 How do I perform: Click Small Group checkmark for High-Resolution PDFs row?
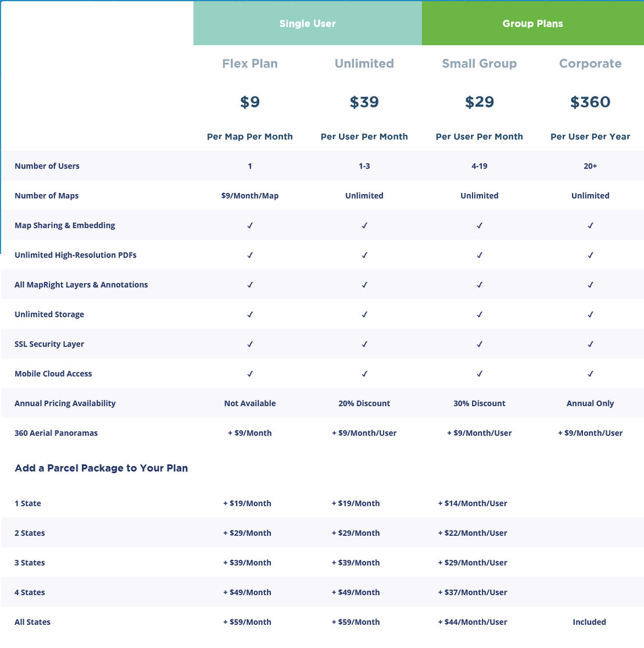click(x=480, y=255)
